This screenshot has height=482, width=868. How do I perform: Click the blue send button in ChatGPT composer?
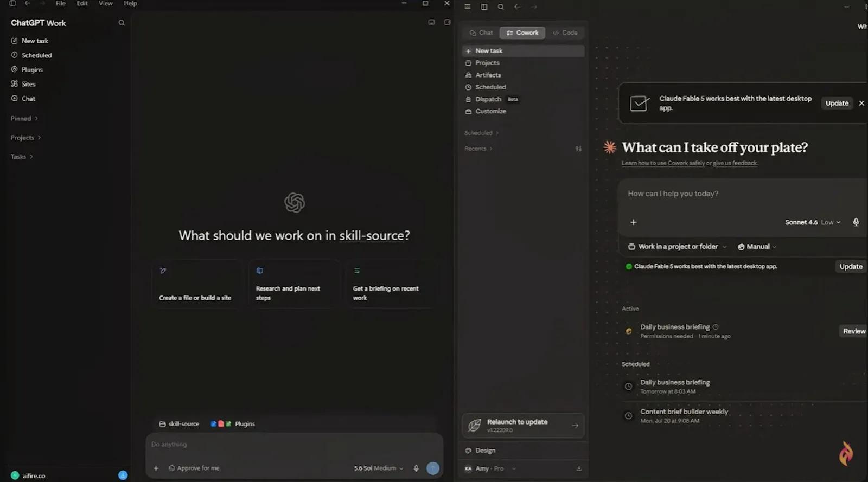click(432, 468)
